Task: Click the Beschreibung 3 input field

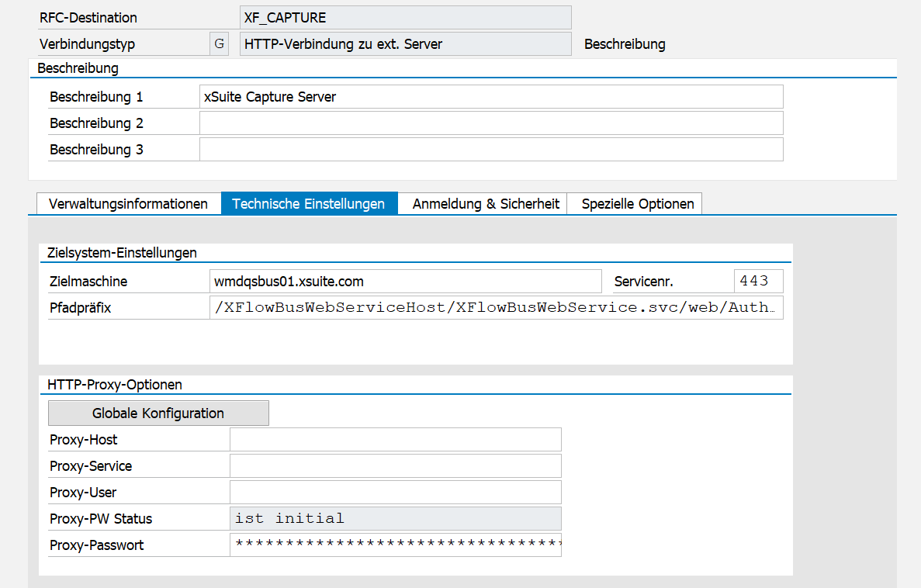Action: point(491,149)
